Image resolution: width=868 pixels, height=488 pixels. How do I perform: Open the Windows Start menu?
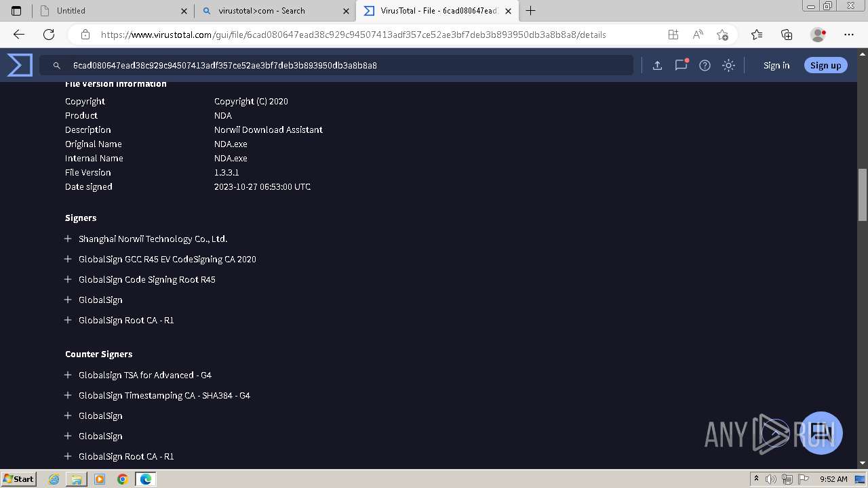(18, 479)
